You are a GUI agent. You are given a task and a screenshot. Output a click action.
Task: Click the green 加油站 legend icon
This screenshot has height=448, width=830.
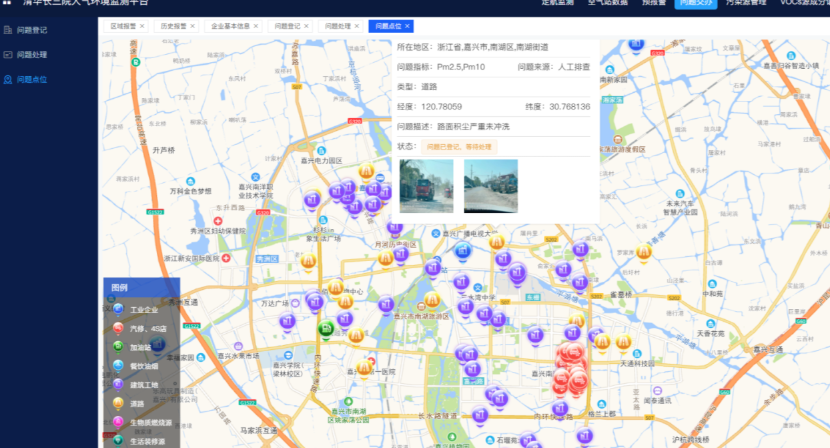point(118,346)
